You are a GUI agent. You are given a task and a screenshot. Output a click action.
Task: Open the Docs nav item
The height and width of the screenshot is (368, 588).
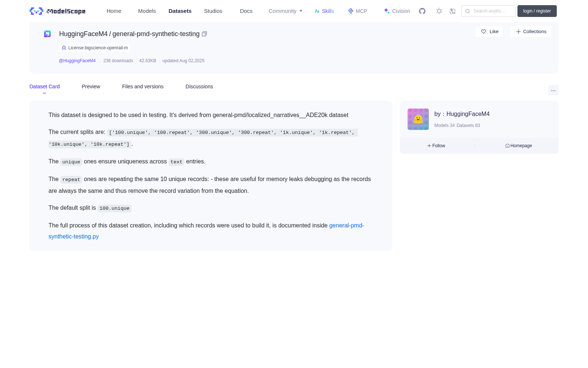(x=246, y=11)
